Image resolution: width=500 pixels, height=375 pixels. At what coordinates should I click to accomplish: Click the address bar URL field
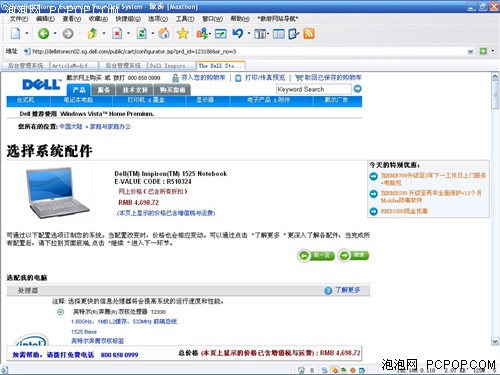(247, 51)
